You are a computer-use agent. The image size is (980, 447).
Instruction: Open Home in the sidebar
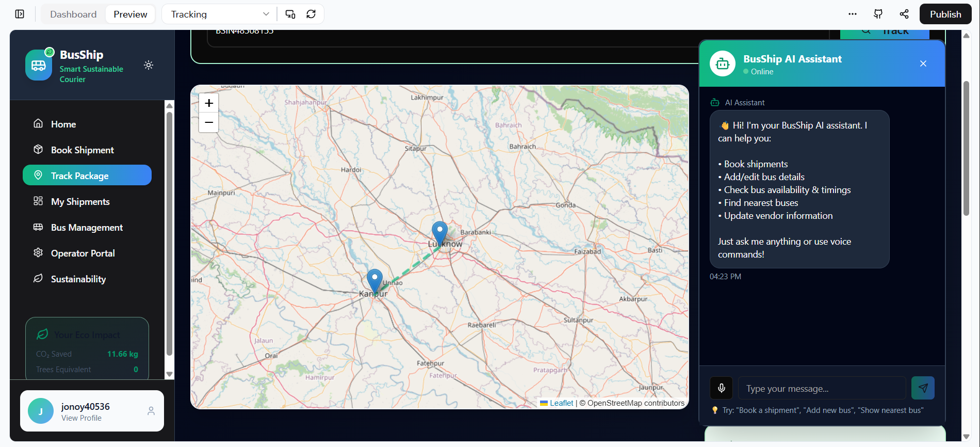click(87, 124)
